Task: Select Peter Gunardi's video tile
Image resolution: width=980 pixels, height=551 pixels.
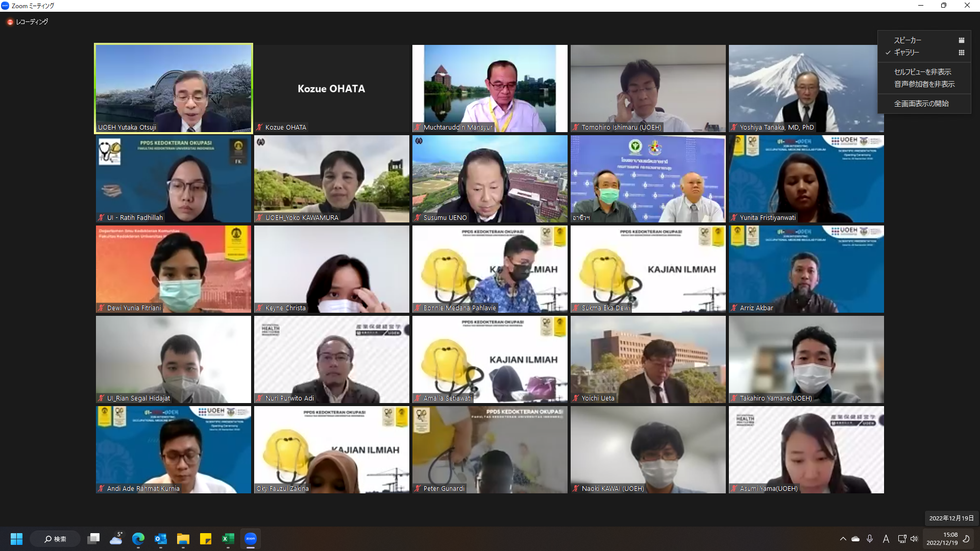Action: pyautogui.click(x=490, y=449)
